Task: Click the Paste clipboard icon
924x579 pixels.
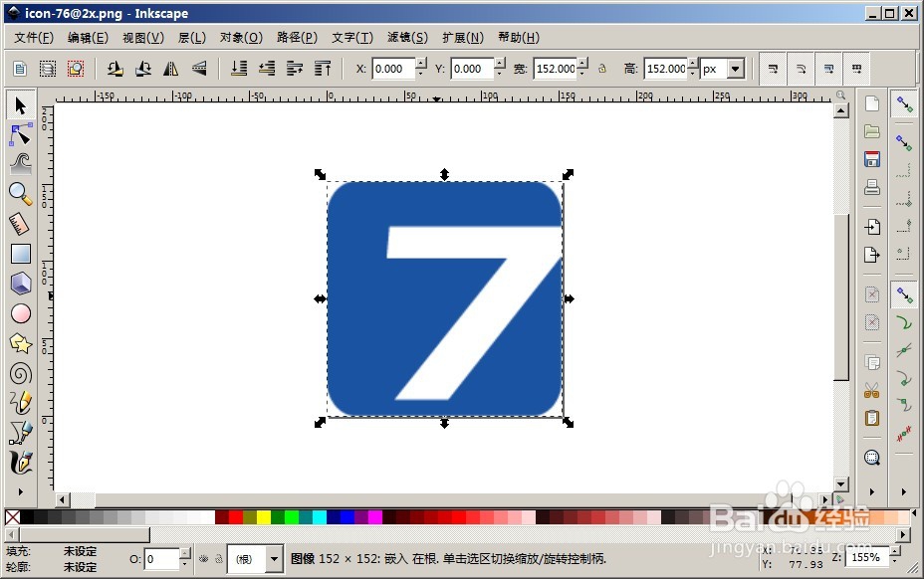Action: pyautogui.click(x=872, y=418)
